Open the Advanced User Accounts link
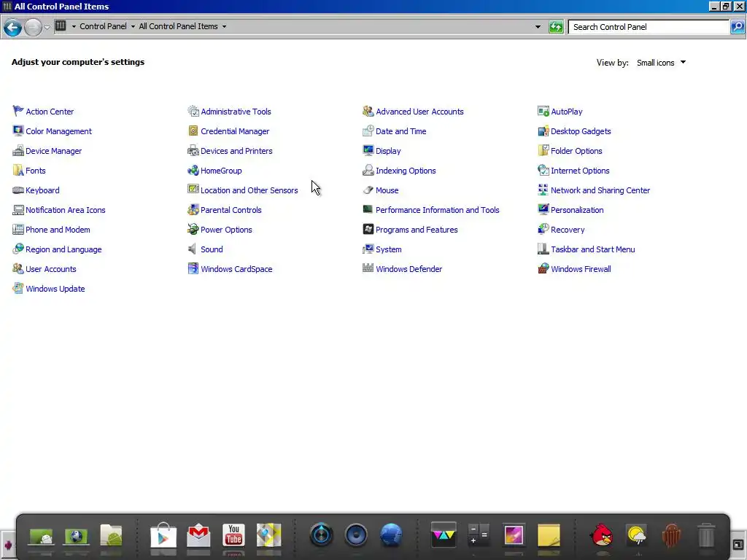Screen dimensions: 747x560 tap(419, 112)
